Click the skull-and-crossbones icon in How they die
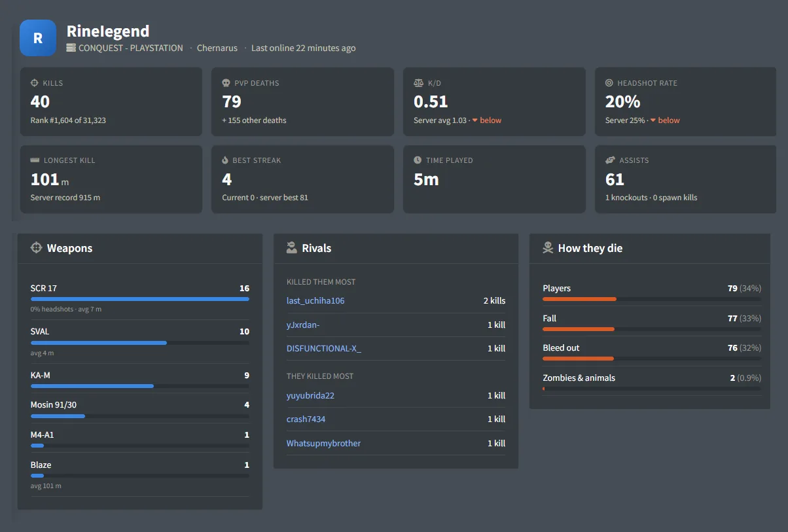Viewport: 788px width, 532px height. coord(548,248)
